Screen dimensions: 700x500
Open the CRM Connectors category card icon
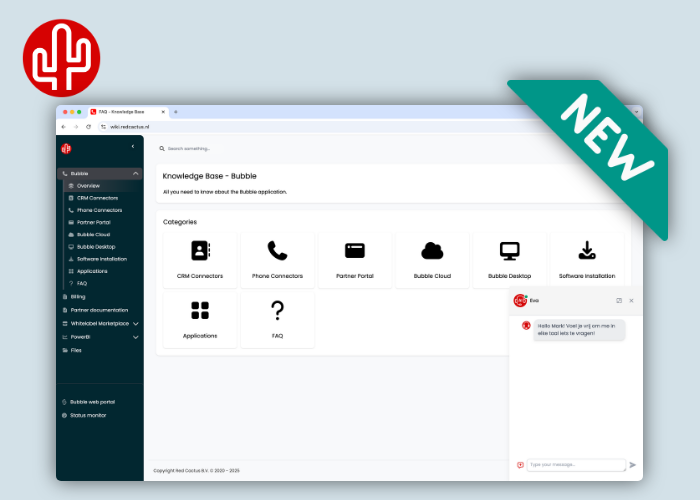[x=200, y=251]
